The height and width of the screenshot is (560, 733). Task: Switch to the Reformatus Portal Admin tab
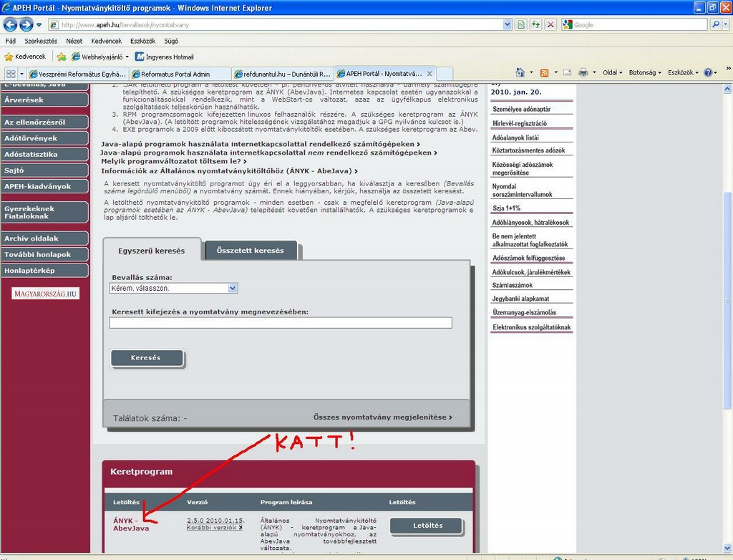(x=180, y=74)
